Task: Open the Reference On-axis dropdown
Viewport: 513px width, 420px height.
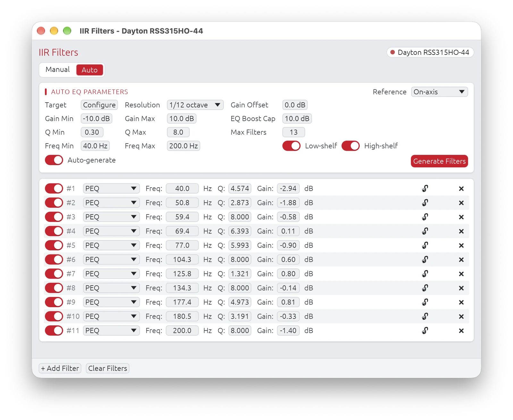Action: (x=439, y=92)
